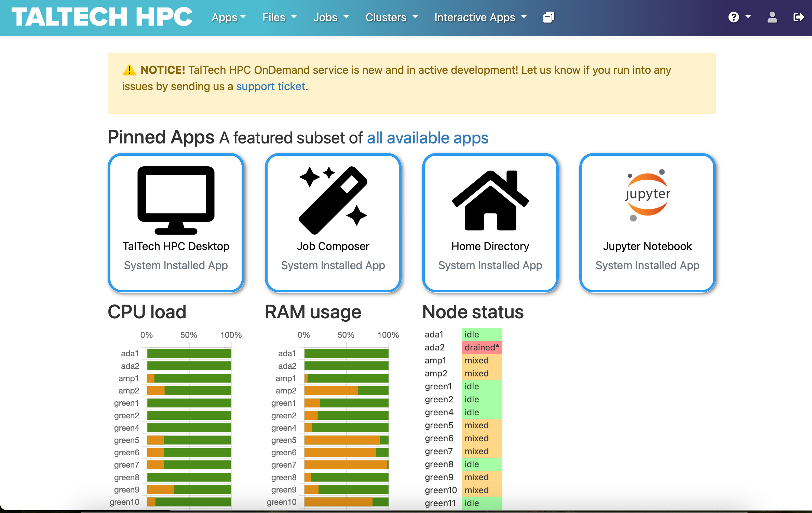
Task: Open the help question mark menu
Action: [739, 17]
